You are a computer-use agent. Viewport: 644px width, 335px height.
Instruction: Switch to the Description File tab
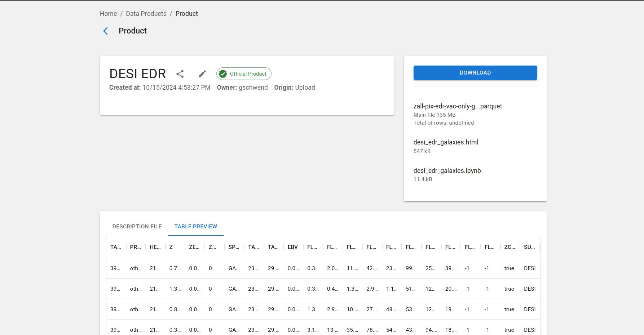(137, 227)
